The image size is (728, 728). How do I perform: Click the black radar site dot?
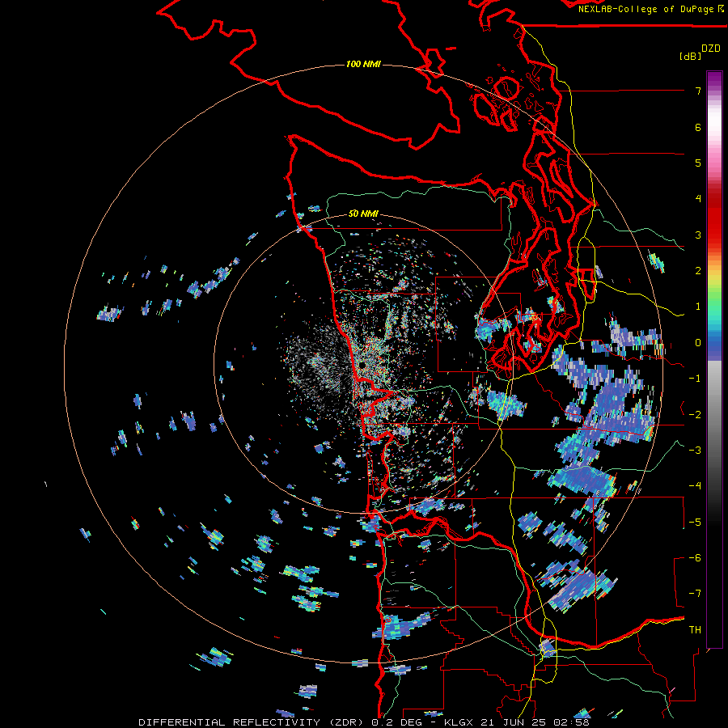[x=362, y=366]
